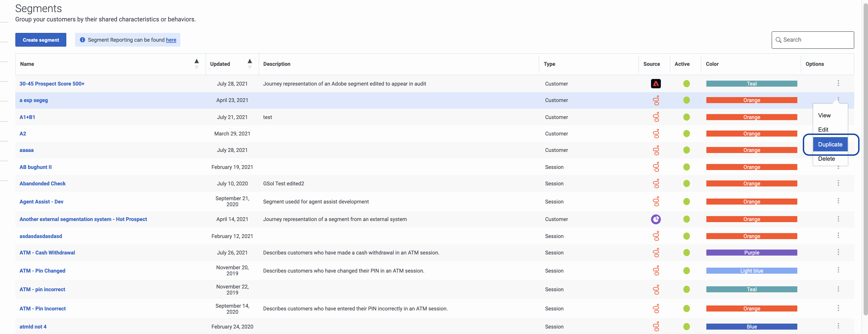Open the options menu for Another external segmentation system
This screenshot has width=868, height=334.
click(838, 219)
